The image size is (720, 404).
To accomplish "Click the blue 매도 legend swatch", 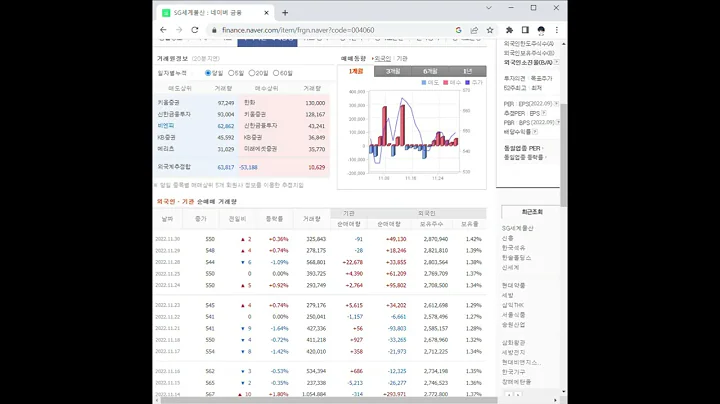I will click(x=424, y=83).
